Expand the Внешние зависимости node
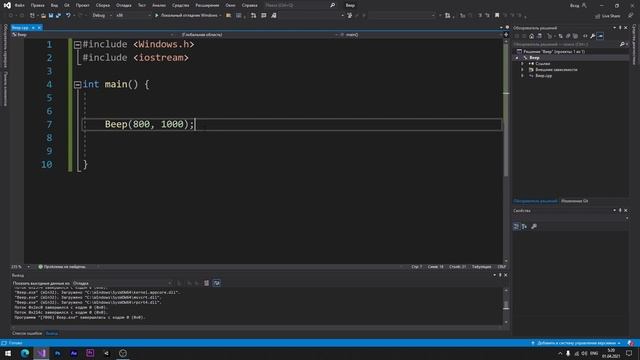Image resolution: width=640 pixels, height=360 pixels. tap(522, 70)
